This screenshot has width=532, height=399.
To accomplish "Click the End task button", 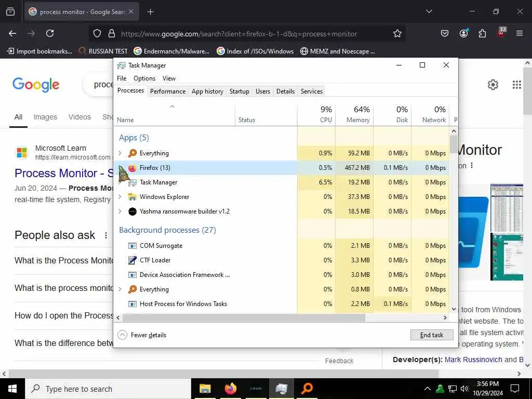I will pyautogui.click(x=432, y=335).
